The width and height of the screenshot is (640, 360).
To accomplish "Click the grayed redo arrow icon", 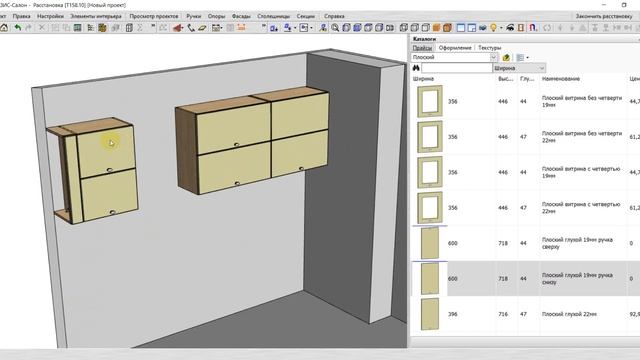I will point(28,28).
